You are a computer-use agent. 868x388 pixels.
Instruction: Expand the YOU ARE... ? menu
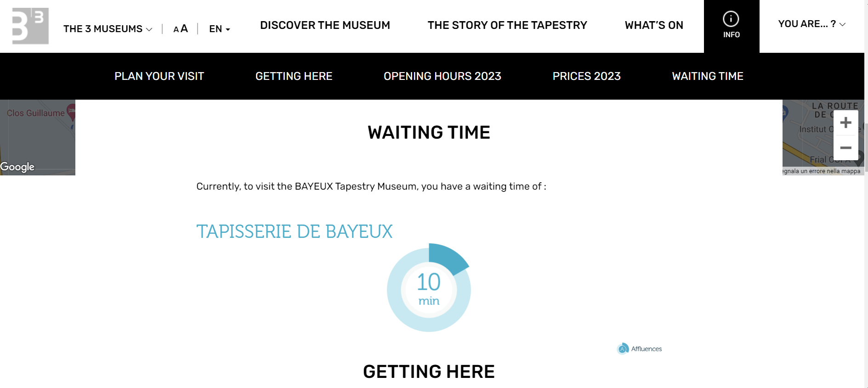812,24
